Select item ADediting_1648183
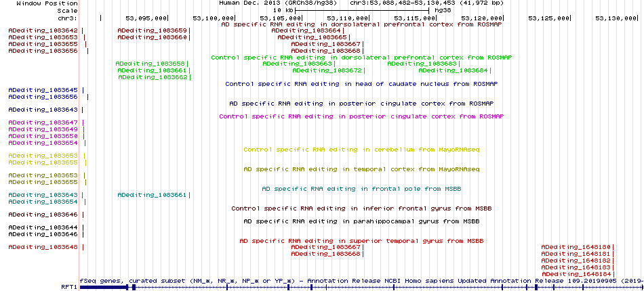644x291 pixels. 576,267
